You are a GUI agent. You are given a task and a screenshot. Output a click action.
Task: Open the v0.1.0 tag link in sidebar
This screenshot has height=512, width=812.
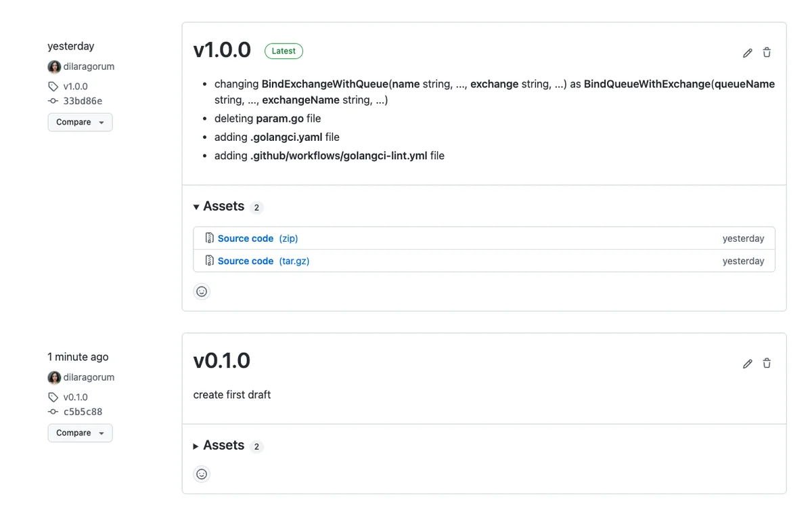coord(75,398)
